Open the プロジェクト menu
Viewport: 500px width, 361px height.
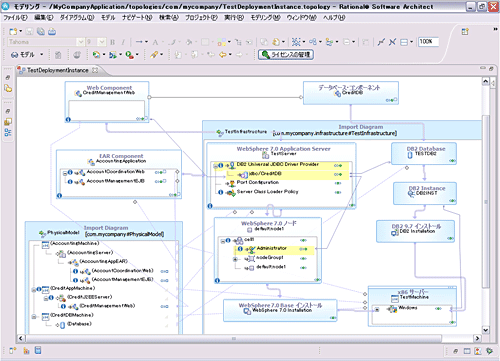[201, 17]
